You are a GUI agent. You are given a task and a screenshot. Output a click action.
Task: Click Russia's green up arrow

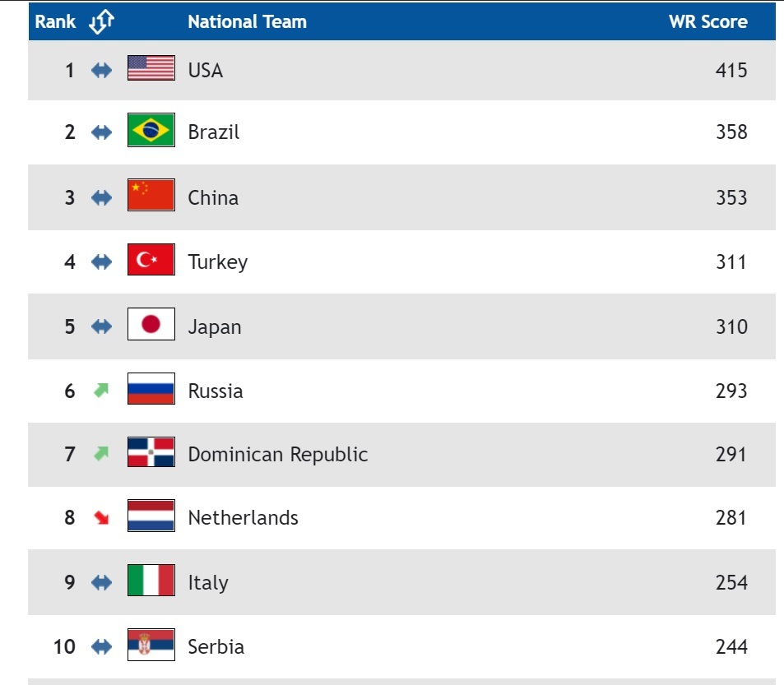click(101, 390)
